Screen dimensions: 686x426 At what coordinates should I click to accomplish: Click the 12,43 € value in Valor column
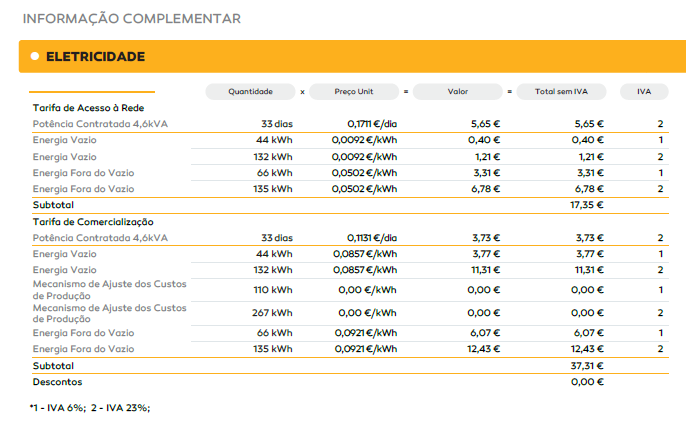pyautogui.click(x=484, y=349)
